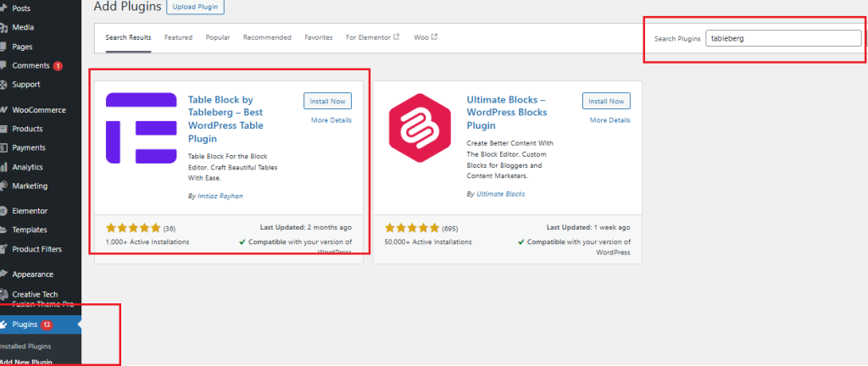This screenshot has height=366, width=868.
Task: Click the Tableberg five-star rating
Action: click(133, 228)
